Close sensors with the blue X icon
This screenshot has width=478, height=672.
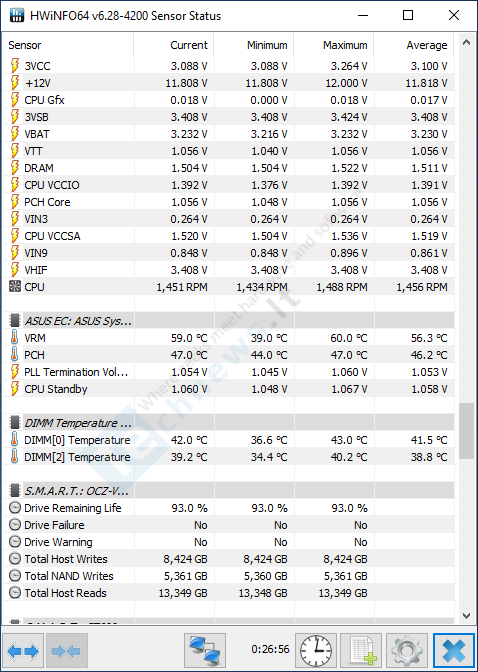[x=454, y=651]
